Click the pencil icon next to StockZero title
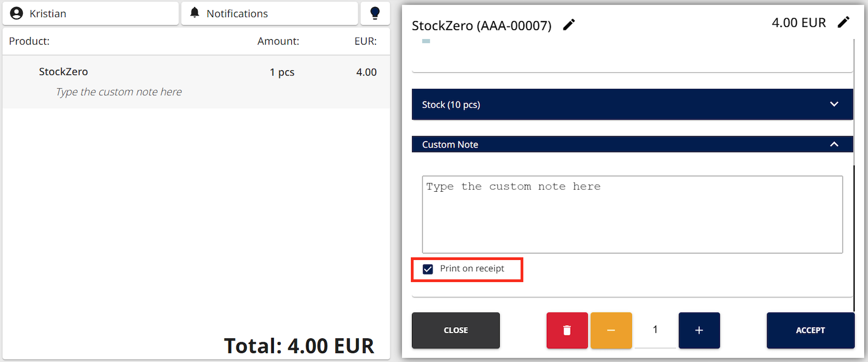Screen dimensions: 868x362 pyautogui.click(x=569, y=25)
